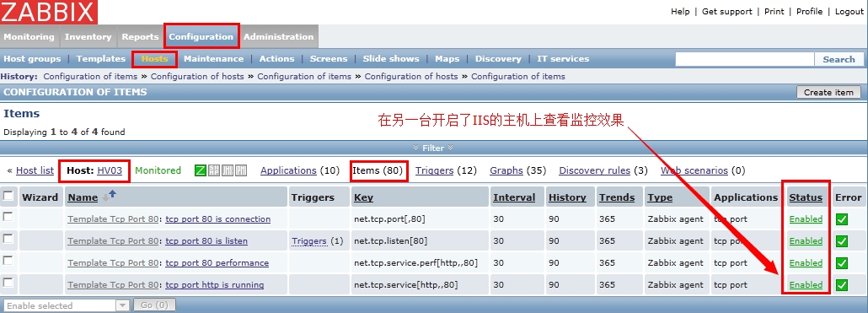
Task: Open the Inventory tab
Action: click(x=88, y=36)
